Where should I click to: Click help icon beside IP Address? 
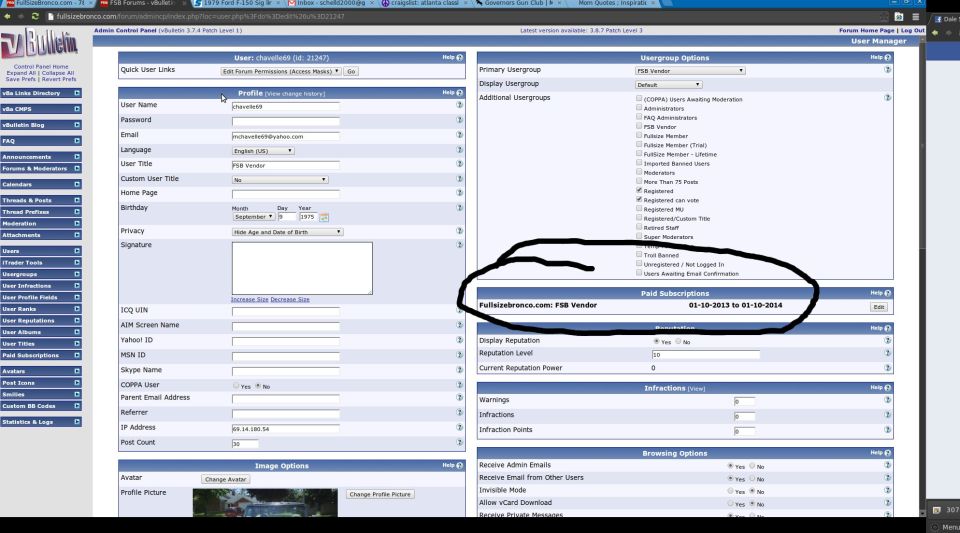coord(459,427)
